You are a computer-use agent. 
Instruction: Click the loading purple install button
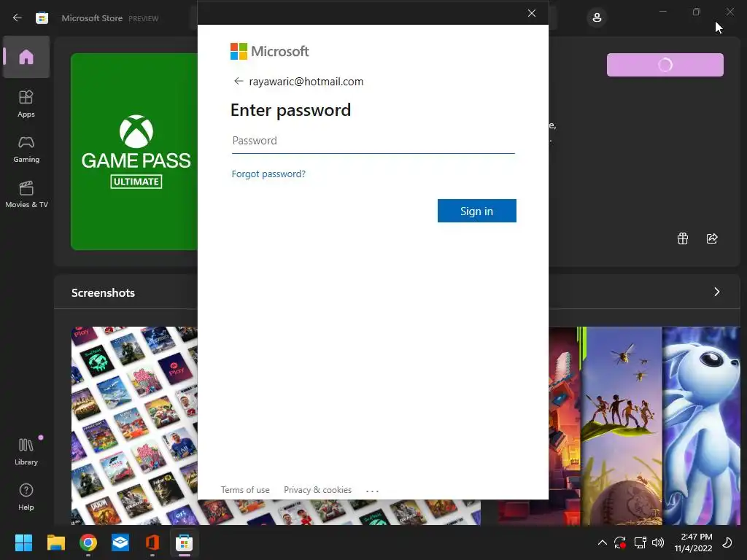(665, 65)
